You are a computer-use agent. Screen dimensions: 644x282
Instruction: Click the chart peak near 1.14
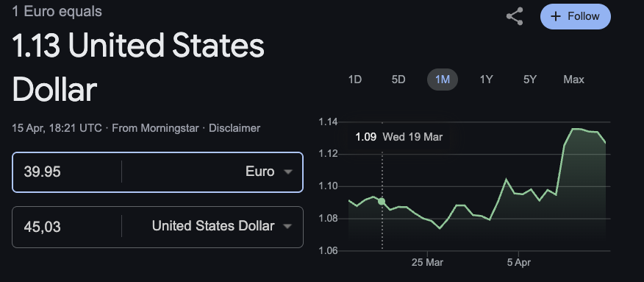pos(575,129)
